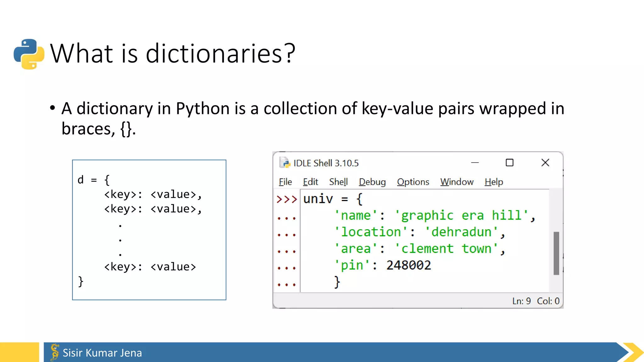The image size is (644, 362).
Task: Click the 'Ln: 9' status bar entry
Action: click(x=521, y=301)
